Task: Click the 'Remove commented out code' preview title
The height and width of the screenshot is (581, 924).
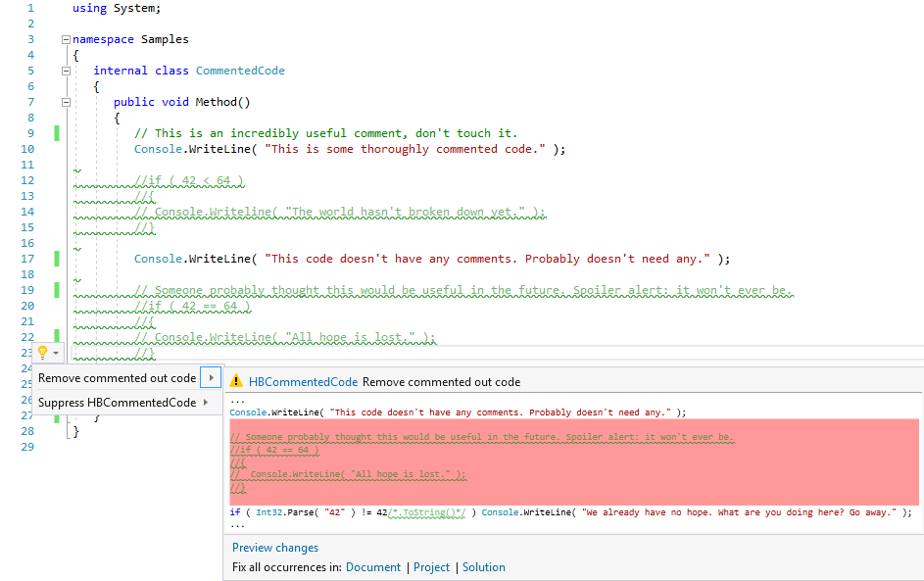Action: (x=441, y=382)
